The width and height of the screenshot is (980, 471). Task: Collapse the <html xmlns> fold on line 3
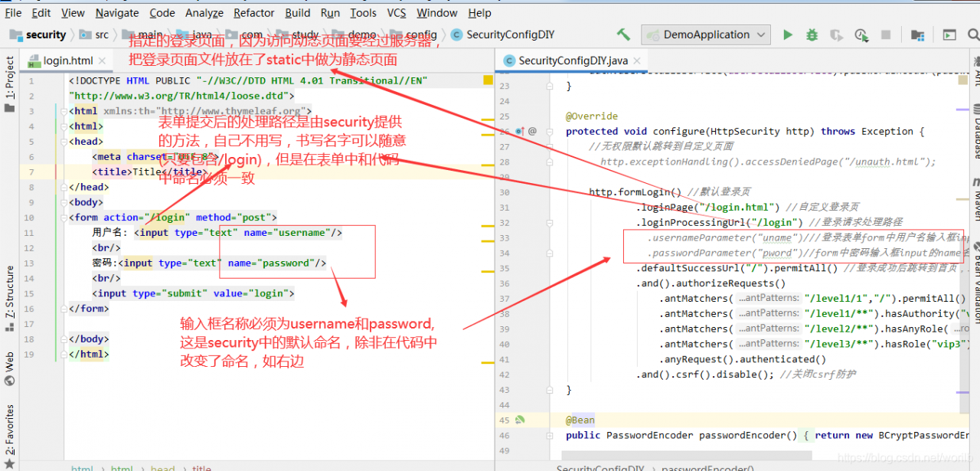tap(65, 111)
